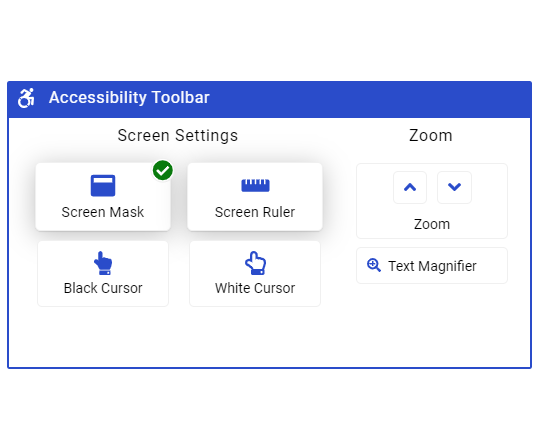Click the Screen Settings section heading
The image size is (540, 440).
(178, 135)
